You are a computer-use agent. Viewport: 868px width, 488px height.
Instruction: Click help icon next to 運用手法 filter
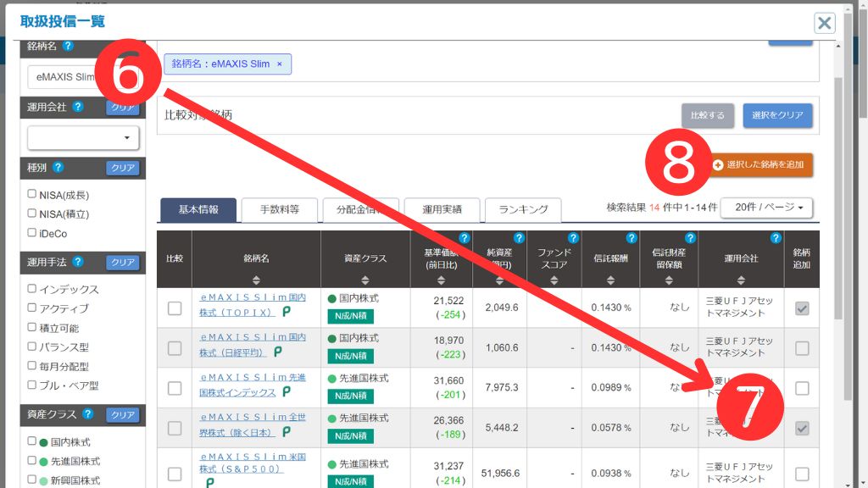tap(77, 262)
